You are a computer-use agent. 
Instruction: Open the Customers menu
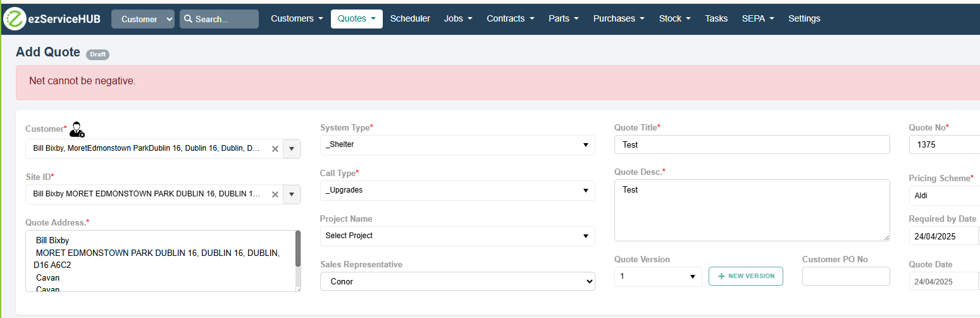[297, 18]
